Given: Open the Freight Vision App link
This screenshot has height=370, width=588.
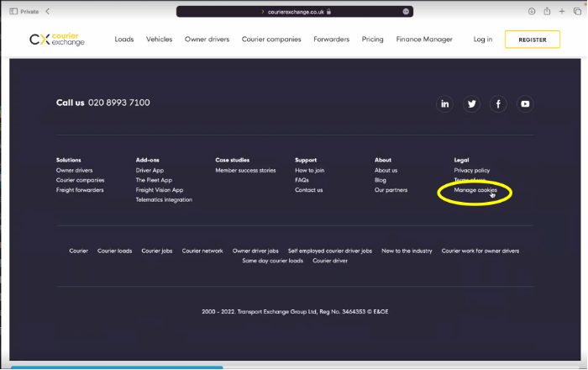Looking at the screenshot, I should (160, 190).
